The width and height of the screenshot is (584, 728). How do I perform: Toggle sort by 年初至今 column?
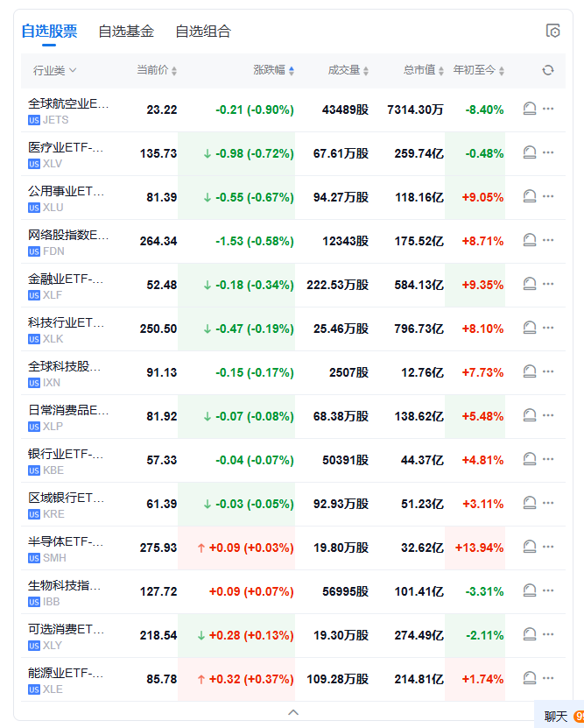tap(479, 70)
